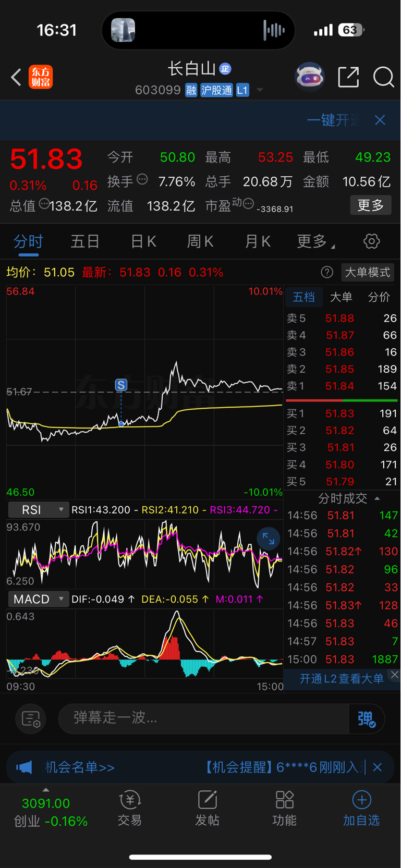The width and height of the screenshot is (401, 868).
Task: Open the robot assistant avatar
Action: (310, 77)
